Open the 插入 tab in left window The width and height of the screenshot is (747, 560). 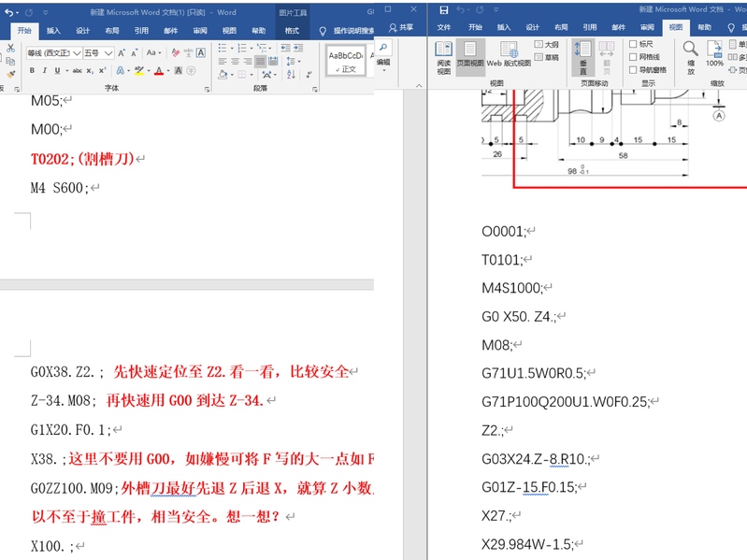tap(53, 30)
